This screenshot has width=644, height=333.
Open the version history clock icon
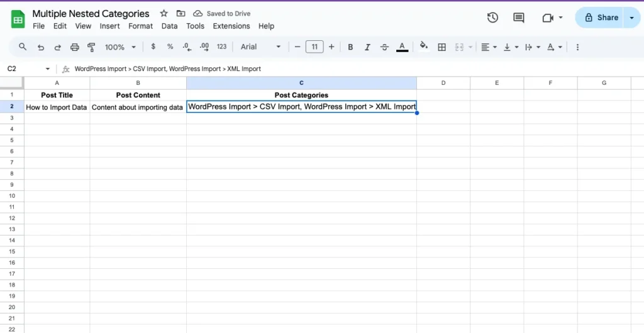coord(492,18)
